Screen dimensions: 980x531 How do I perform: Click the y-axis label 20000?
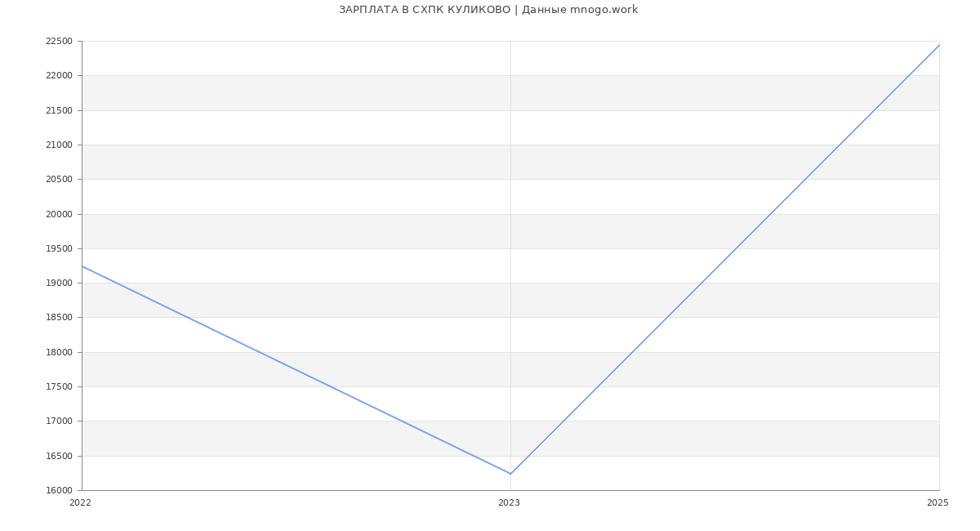(x=59, y=214)
